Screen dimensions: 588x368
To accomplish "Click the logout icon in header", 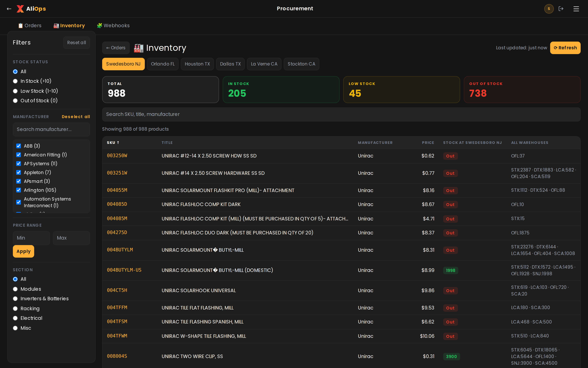I will (x=561, y=9).
